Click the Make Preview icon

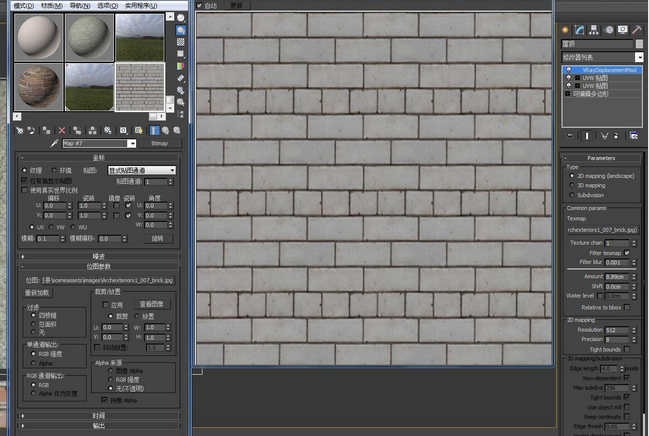[x=181, y=78]
